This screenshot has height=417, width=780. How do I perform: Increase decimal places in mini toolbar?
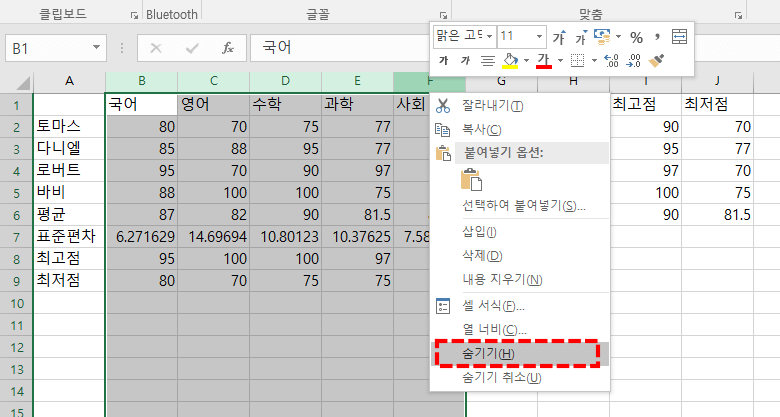click(x=611, y=61)
